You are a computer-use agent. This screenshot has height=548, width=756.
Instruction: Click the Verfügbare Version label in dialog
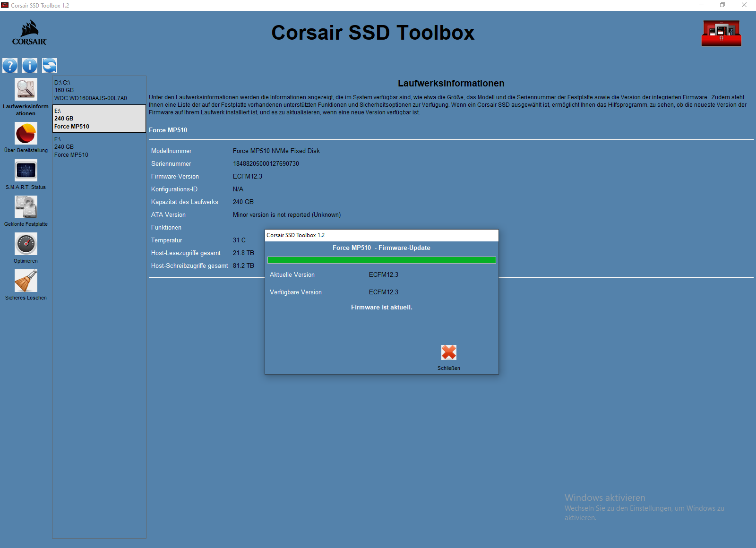pyautogui.click(x=296, y=292)
